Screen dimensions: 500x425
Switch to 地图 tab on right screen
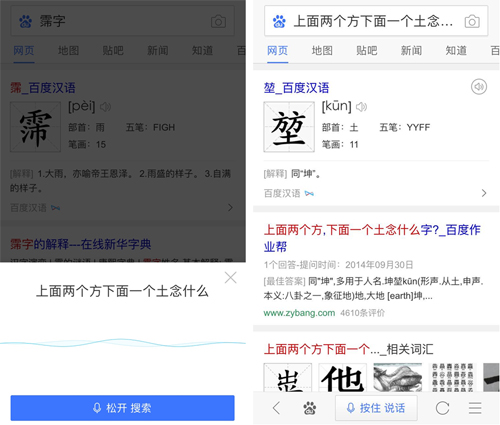click(x=322, y=51)
